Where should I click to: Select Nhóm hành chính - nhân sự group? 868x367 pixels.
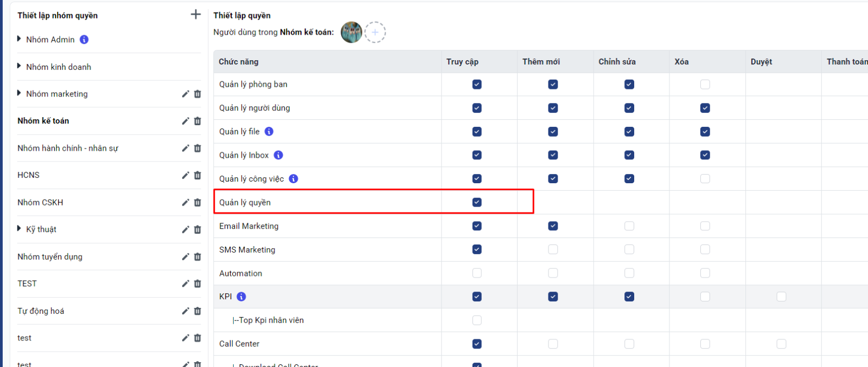[x=68, y=148]
